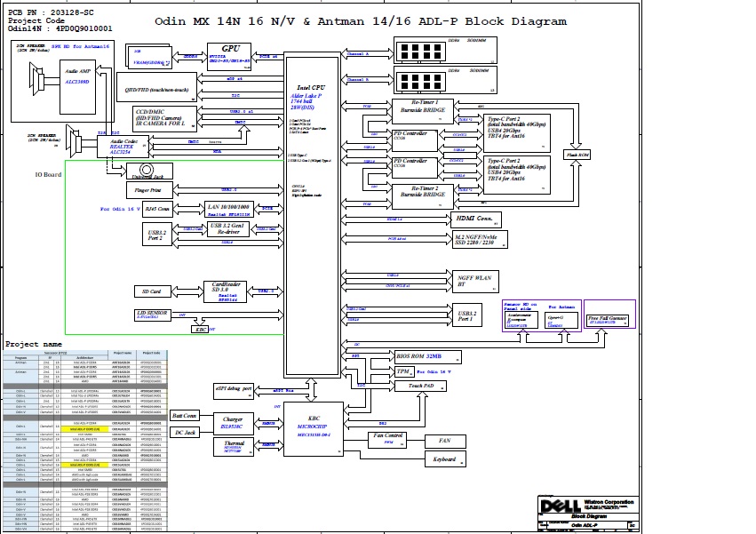Screen dimensions: 756x534
Task: Click the USB3.2 Port 2 block
Action: tap(157, 235)
